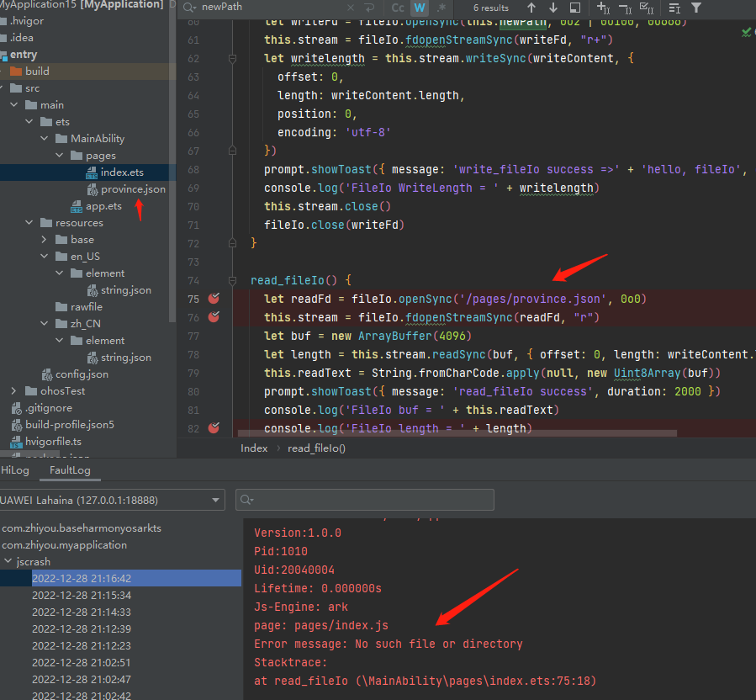756x700 pixels.
Task: Toggle breakpoint on line 82
Action: coord(214,428)
